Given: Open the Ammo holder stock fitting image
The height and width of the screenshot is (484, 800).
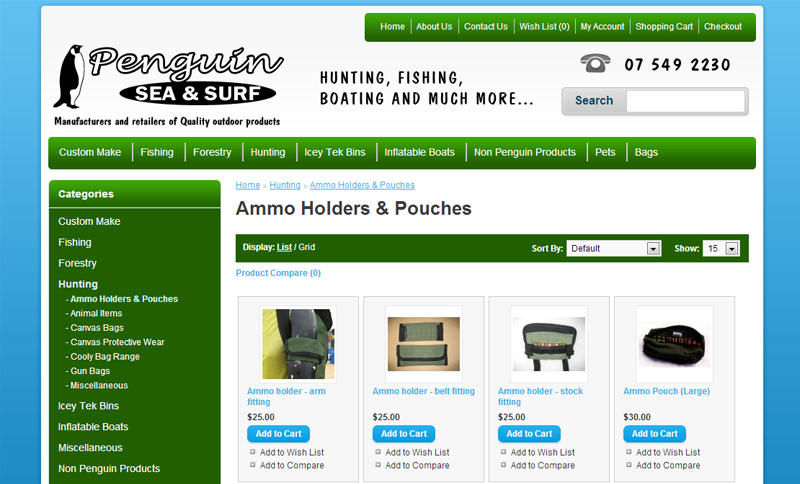Looking at the screenshot, I should [549, 344].
